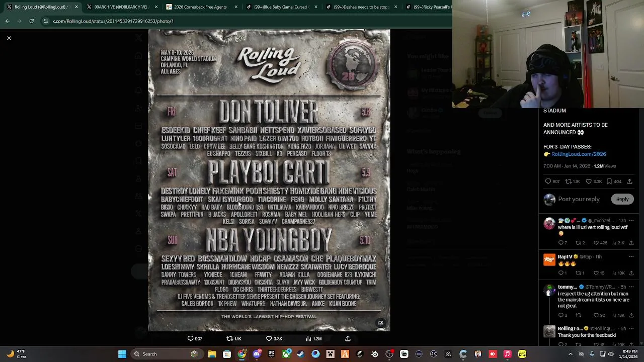Open RapTV profile name link
The height and width of the screenshot is (362, 644).
click(x=565, y=256)
